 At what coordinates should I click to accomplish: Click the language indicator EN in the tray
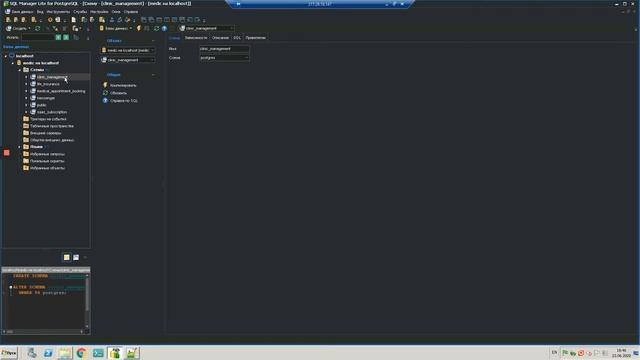pos(554,352)
